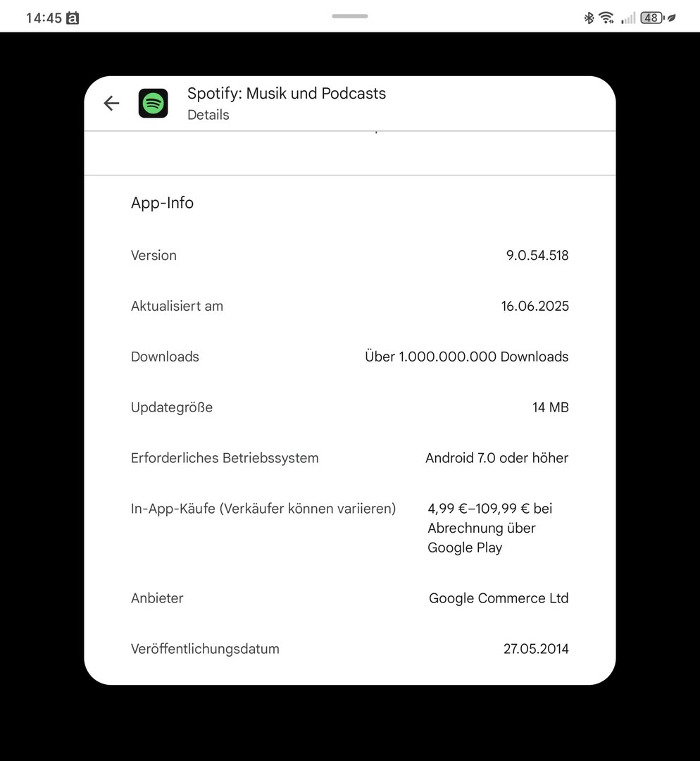
Task: Tap the status bar clock 14:45
Action: (44, 18)
